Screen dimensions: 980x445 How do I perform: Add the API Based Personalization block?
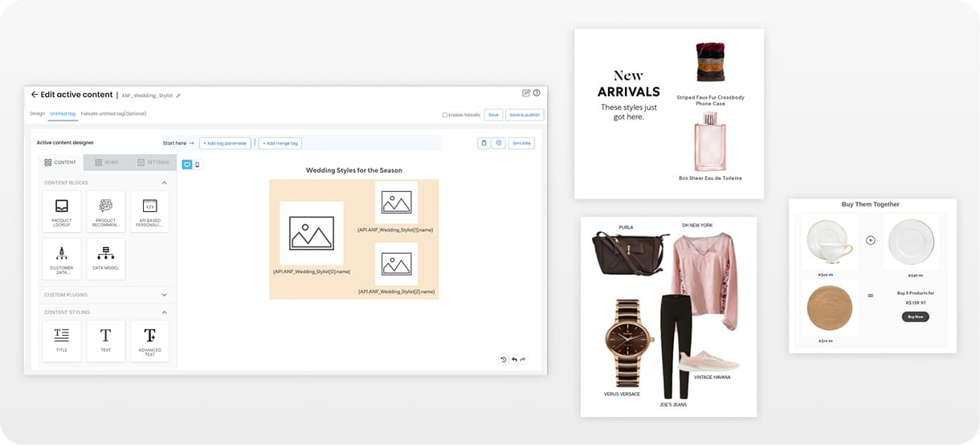tap(149, 211)
